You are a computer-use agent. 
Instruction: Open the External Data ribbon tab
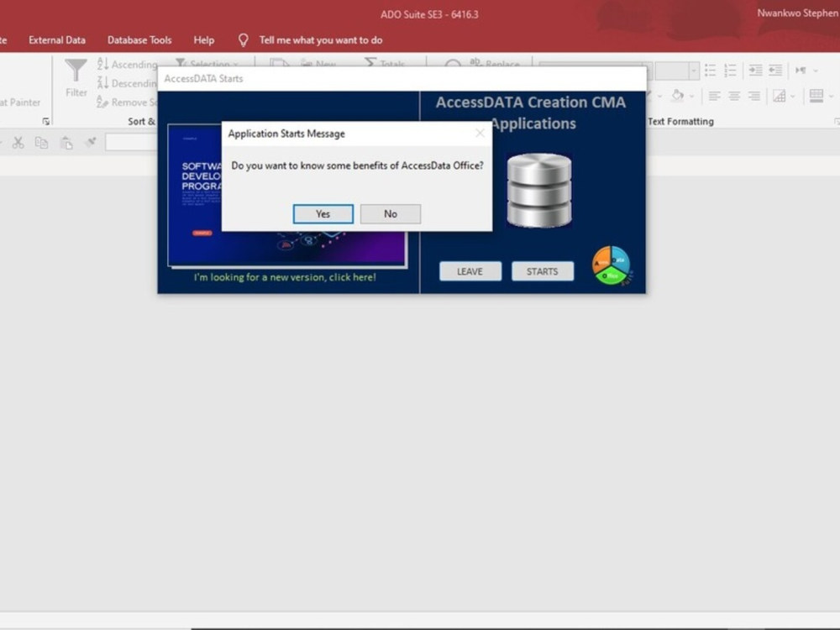(57, 40)
